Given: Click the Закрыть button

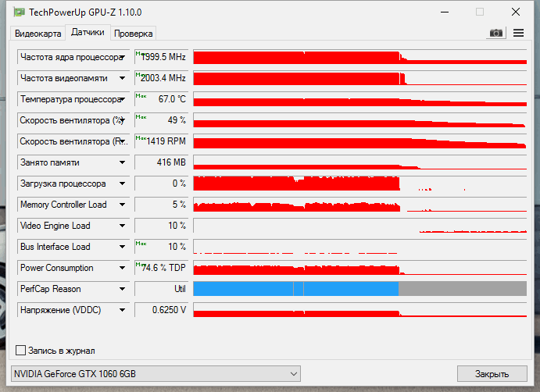Looking at the screenshot, I should click(492, 374).
